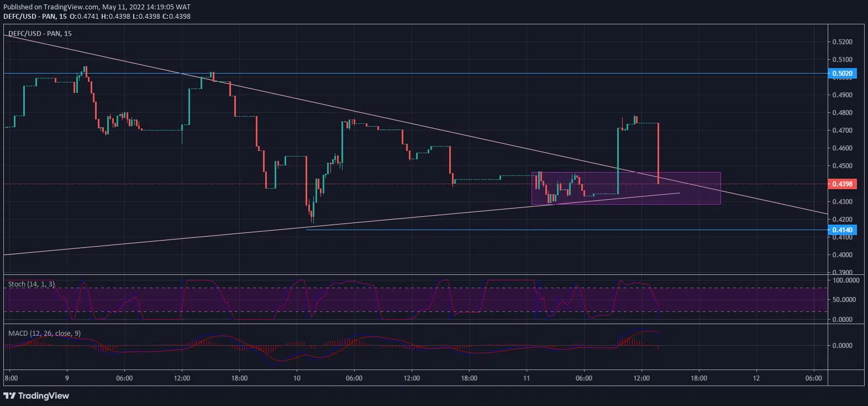Click the 0.5200 price scale label
The width and height of the screenshot is (868, 406).
click(842, 42)
